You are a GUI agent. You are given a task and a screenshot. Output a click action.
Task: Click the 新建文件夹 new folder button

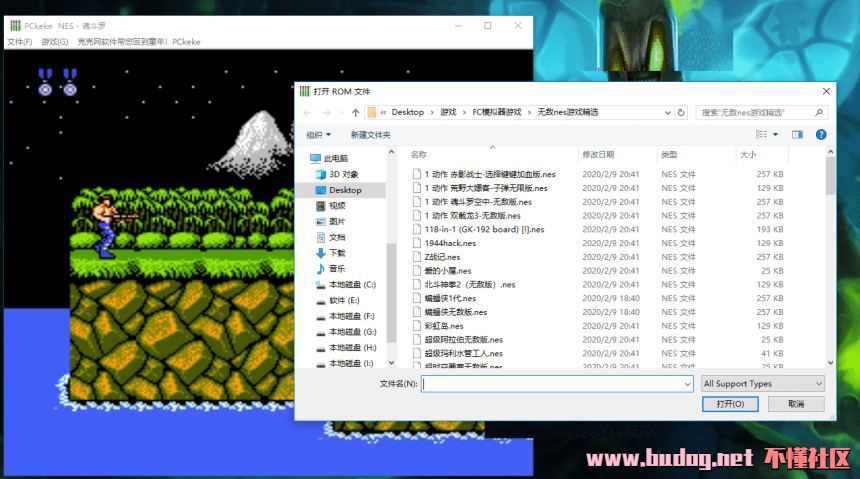pyautogui.click(x=370, y=134)
